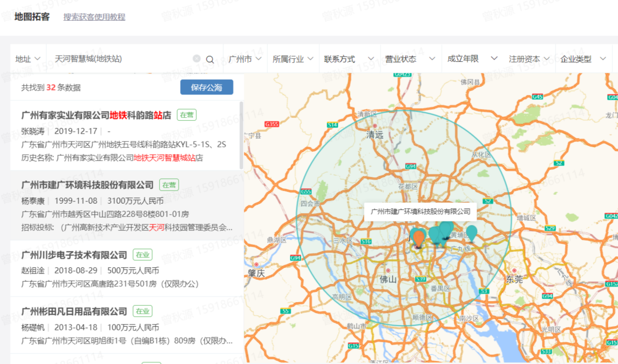Open the 搜索获客使用教程 tutorial link
618x364 pixels.
(94, 17)
